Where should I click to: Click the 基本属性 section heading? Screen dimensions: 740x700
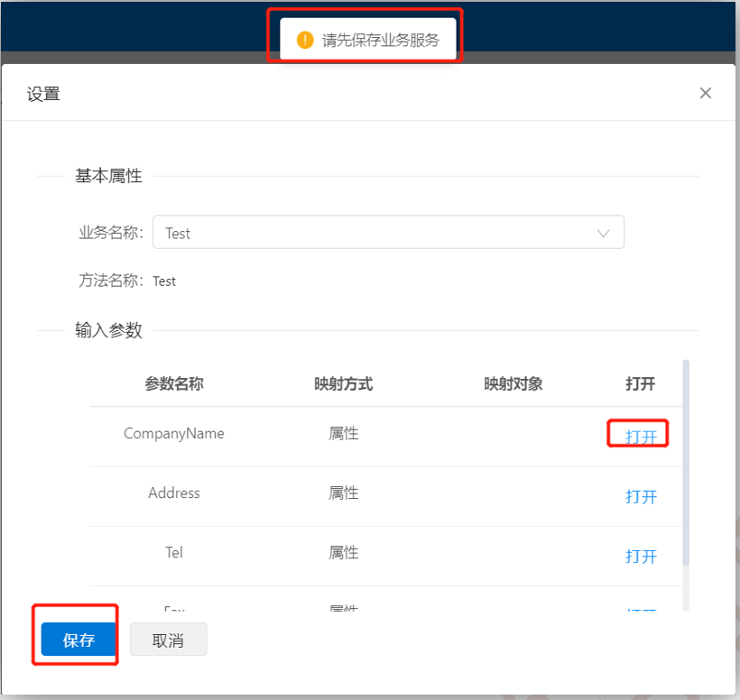pos(108,176)
